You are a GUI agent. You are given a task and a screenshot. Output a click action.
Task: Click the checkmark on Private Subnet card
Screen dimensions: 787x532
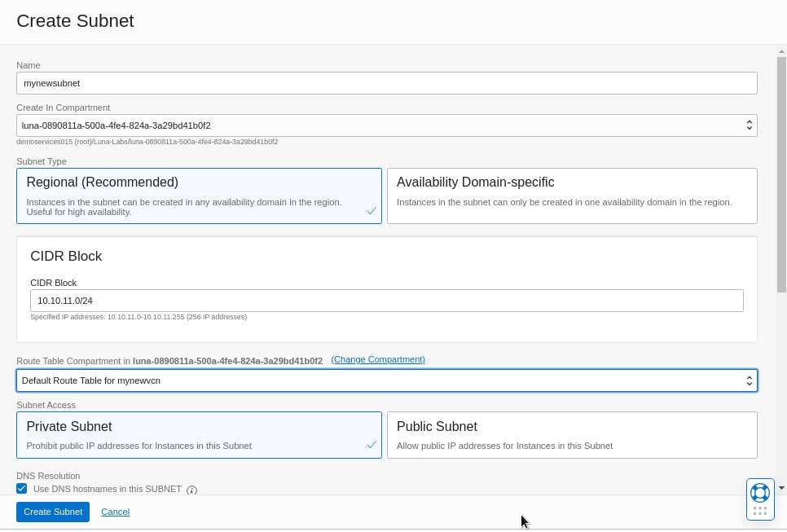[x=372, y=445]
